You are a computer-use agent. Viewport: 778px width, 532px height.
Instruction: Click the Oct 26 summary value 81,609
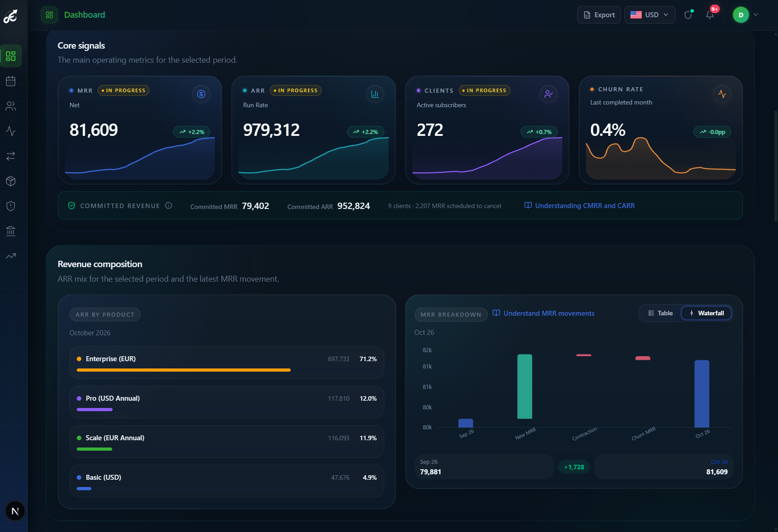pos(717,472)
